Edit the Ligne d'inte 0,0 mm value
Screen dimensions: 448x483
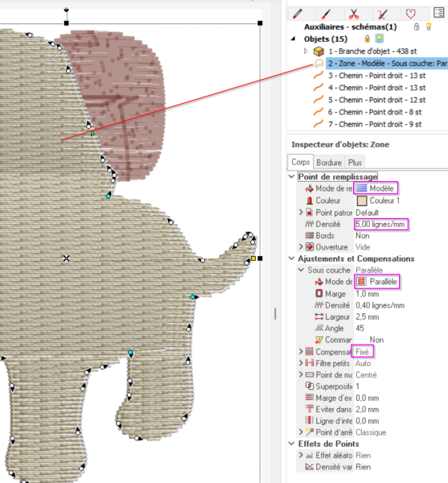point(368,421)
